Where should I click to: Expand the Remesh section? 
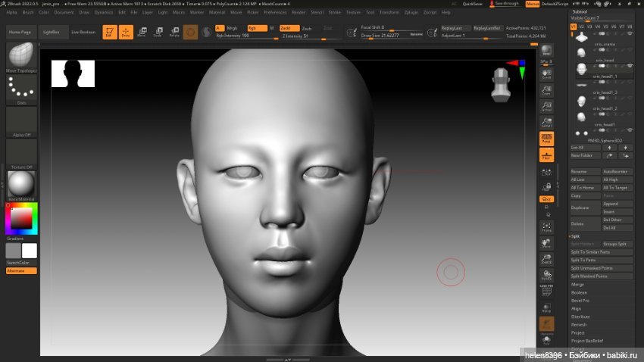pyautogui.click(x=579, y=324)
